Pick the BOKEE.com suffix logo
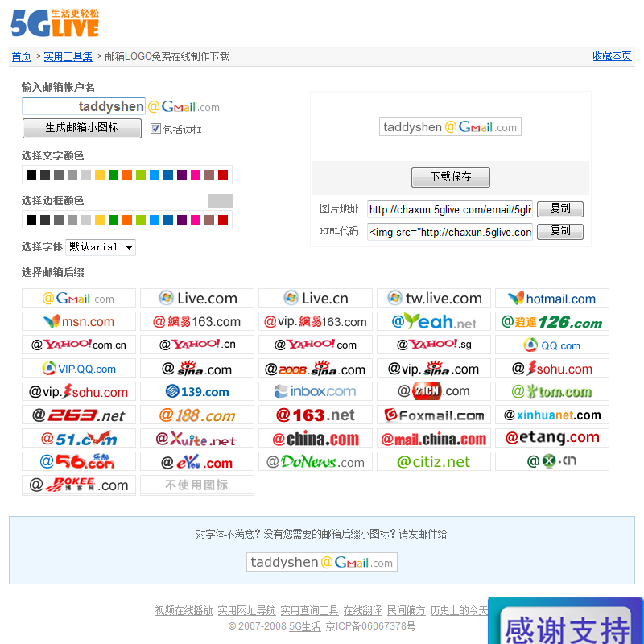644x644 pixels. point(78,485)
